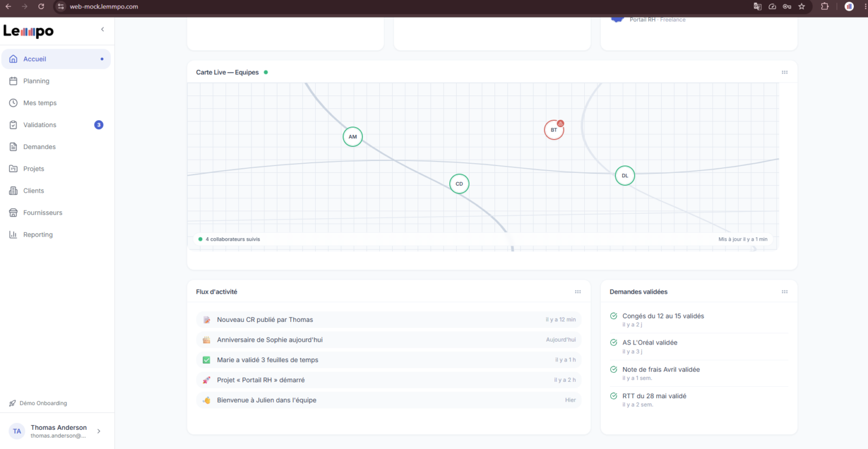868x449 pixels.
Task: Open 'Anniversaire de Sophie aujourd'hui' activity
Action: tap(389, 340)
